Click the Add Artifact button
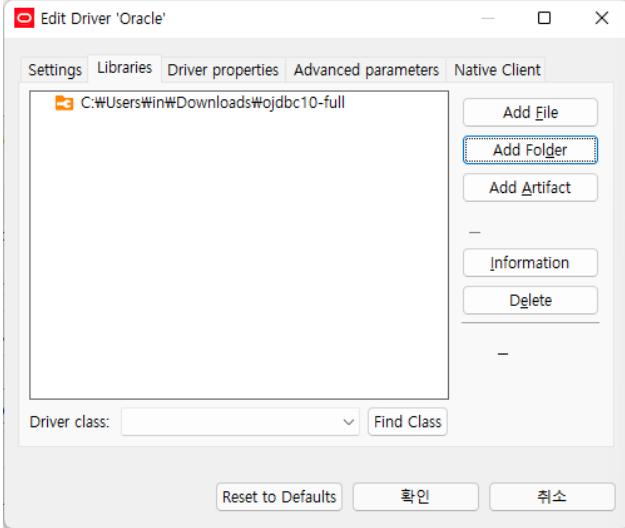The height and width of the screenshot is (528, 625). [530, 187]
